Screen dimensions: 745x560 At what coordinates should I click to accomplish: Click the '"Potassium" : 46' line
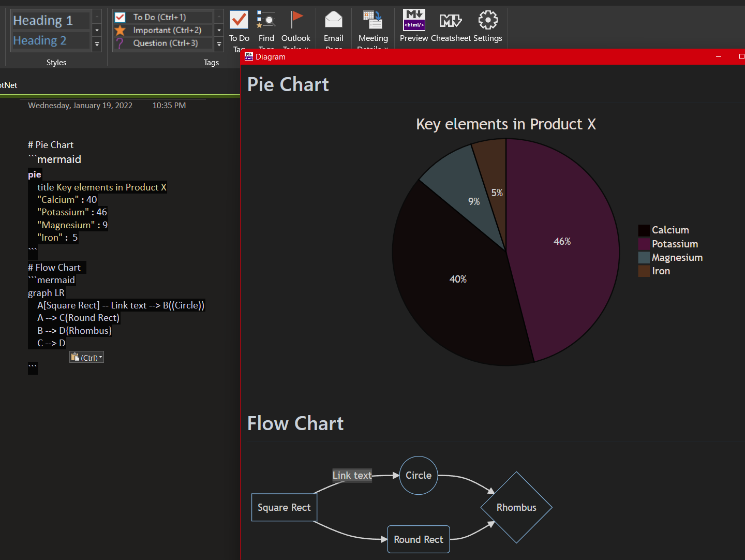pyautogui.click(x=72, y=212)
